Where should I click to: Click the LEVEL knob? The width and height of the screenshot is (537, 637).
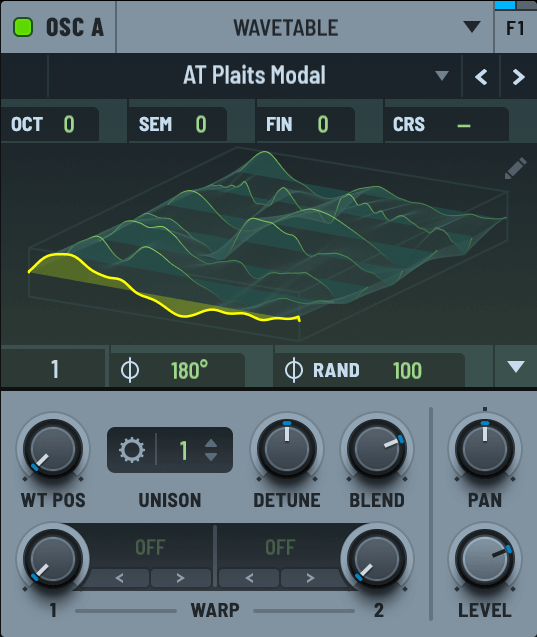485,559
